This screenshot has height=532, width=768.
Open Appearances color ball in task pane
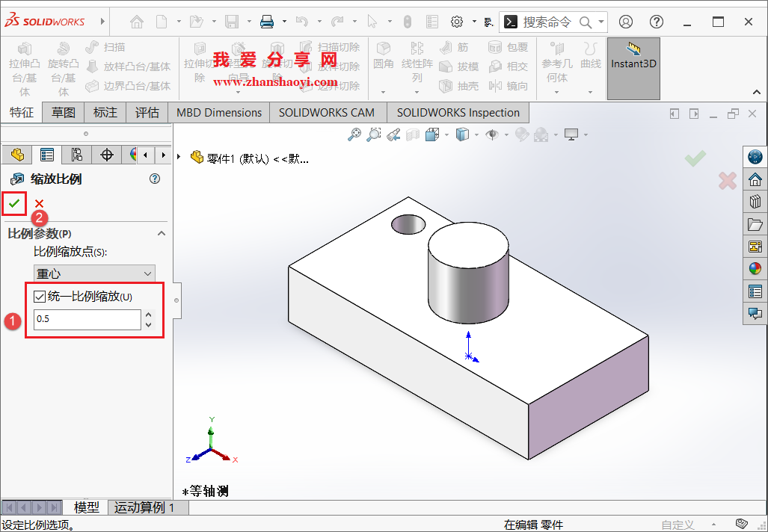pos(755,269)
